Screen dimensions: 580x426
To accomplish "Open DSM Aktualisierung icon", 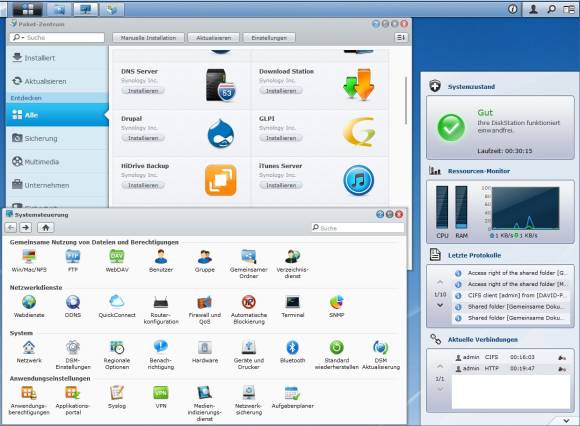I will [381, 347].
